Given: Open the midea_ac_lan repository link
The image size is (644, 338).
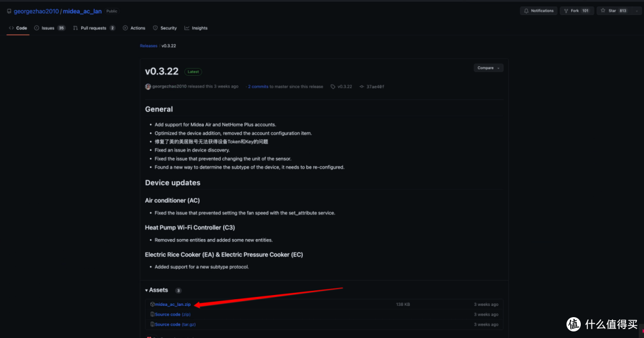Looking at the screenshot, I should (x=82, y=11).
